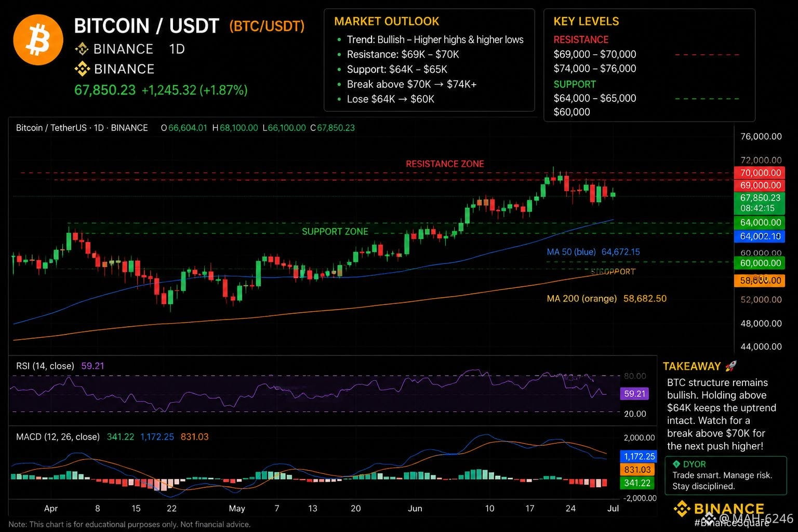Click the 24 label on the date axis

(x=570, y=508)
